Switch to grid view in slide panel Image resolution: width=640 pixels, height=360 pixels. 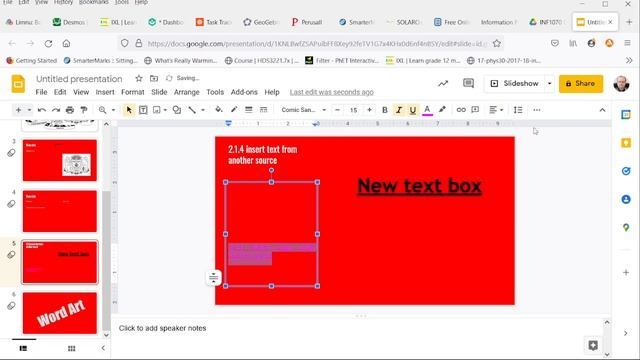tap(71, 348)
